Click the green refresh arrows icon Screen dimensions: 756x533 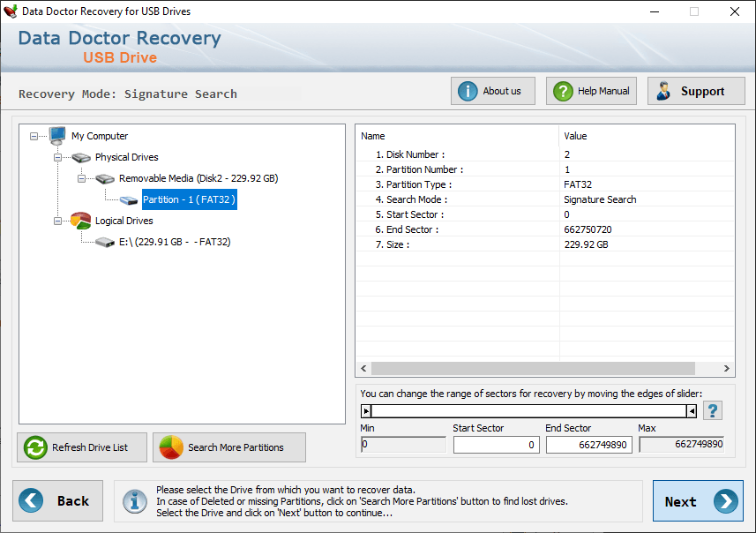point(35,447)
